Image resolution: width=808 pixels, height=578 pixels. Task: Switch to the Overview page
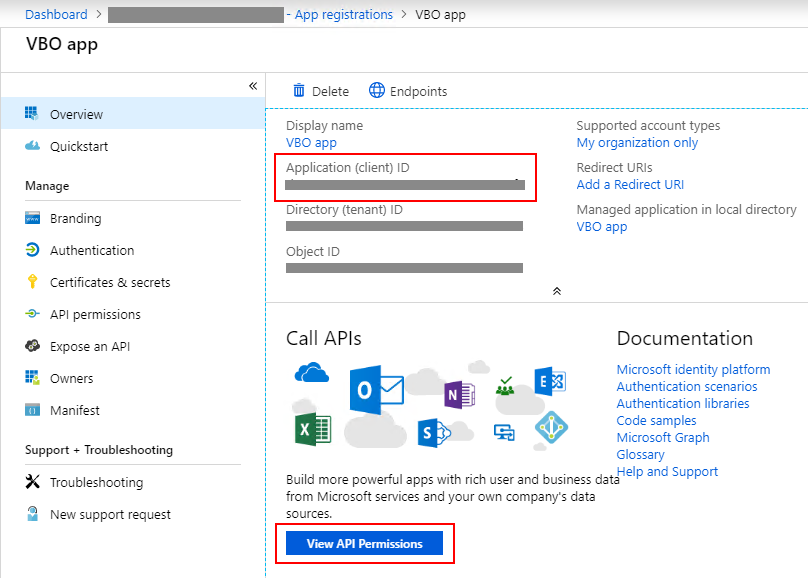coord(73,114)
